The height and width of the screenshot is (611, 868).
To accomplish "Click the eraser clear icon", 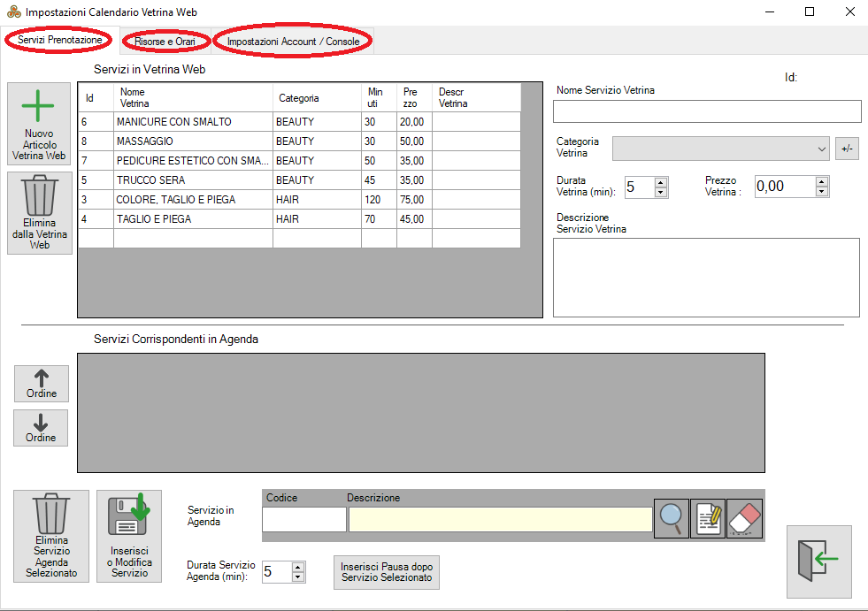I will point(744,519).
